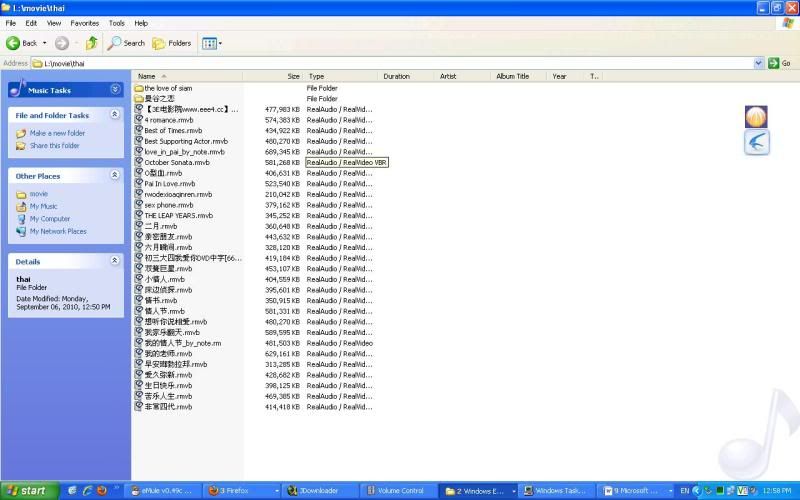Open the Back history dropdown arrow
Screen dimensions: 800x500
[43, 43]
